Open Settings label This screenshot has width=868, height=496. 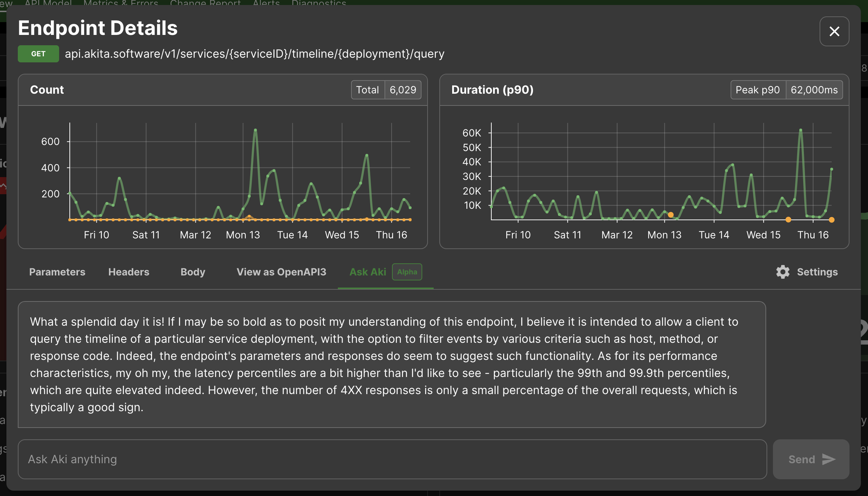(x=817, y=272)
